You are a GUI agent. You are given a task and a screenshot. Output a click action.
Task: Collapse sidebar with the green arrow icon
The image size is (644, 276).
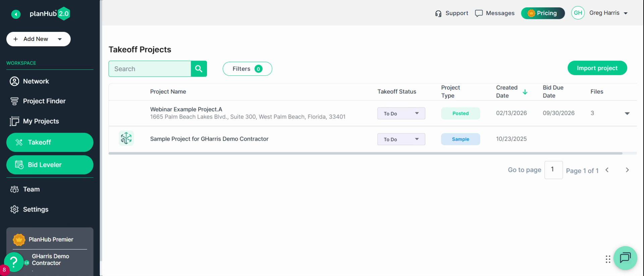click(x=16, y=14)
